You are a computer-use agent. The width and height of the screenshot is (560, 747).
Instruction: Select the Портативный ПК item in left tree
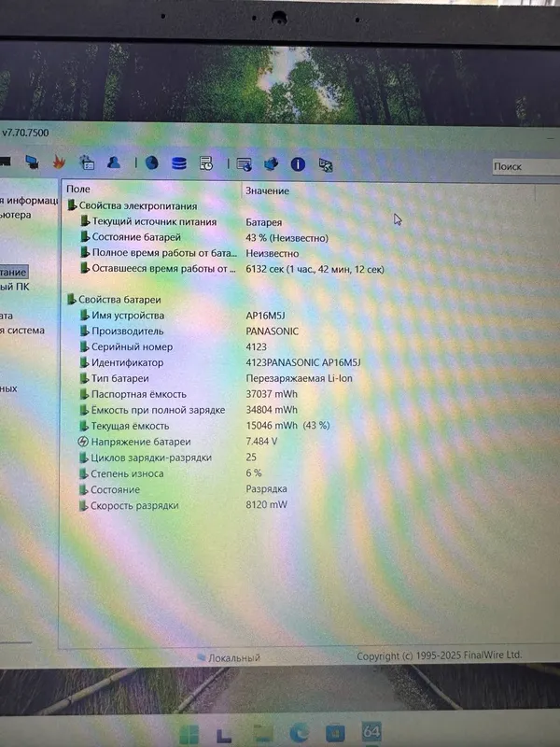pos(15,287)
